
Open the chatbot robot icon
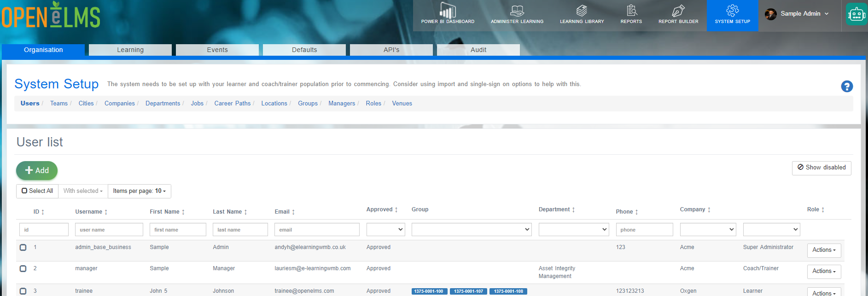tap(856, 14)
